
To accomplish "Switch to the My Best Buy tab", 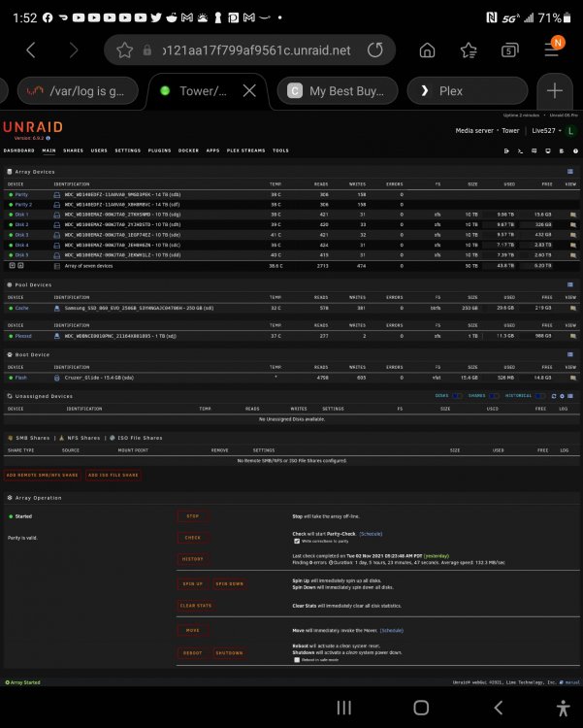I will click(338, 91).
